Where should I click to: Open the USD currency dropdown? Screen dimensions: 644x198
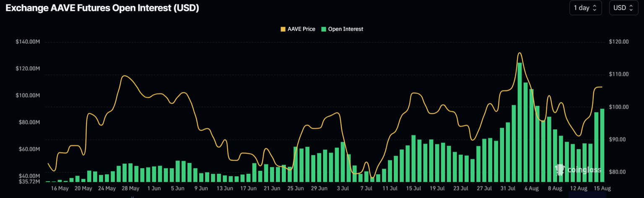point(623,8)
